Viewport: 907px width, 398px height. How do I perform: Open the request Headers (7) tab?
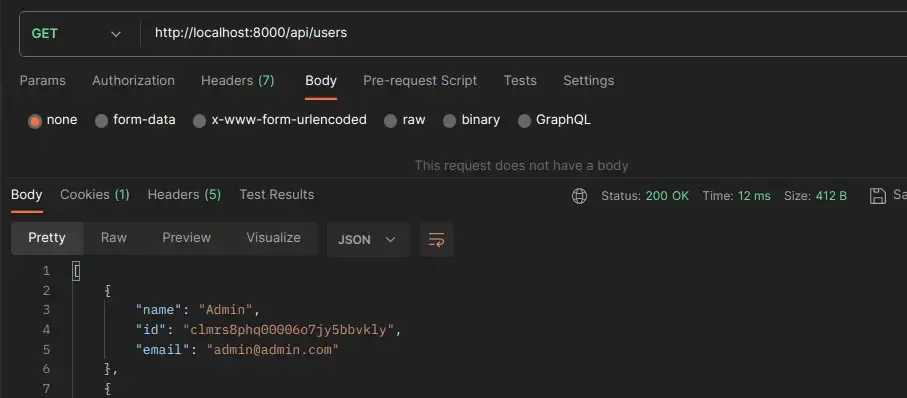[x=238, y=80]
